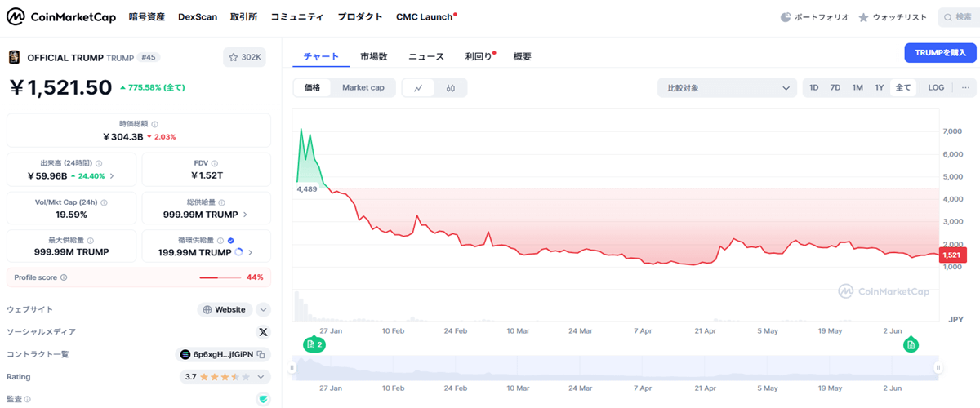Open the X social media link
Screen dimensions: 980x408
pyautogui.click(x=263, y=332)
